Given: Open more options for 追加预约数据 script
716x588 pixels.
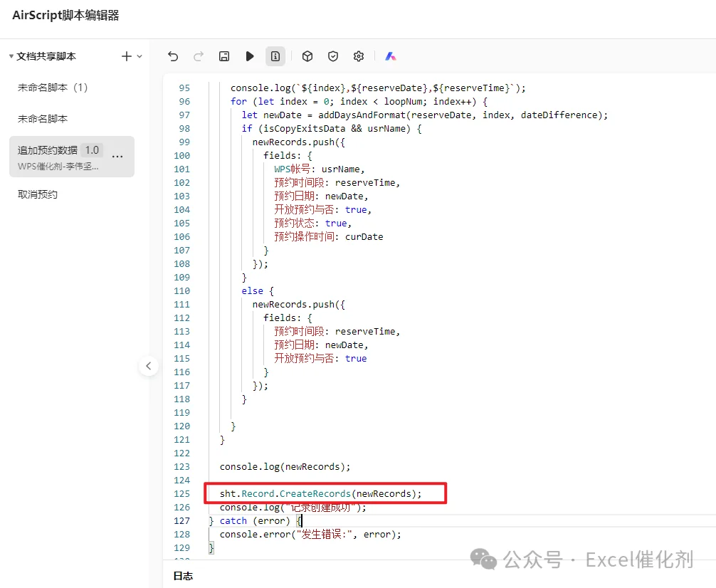Looking at the screenshot, I should click(117, 157).
